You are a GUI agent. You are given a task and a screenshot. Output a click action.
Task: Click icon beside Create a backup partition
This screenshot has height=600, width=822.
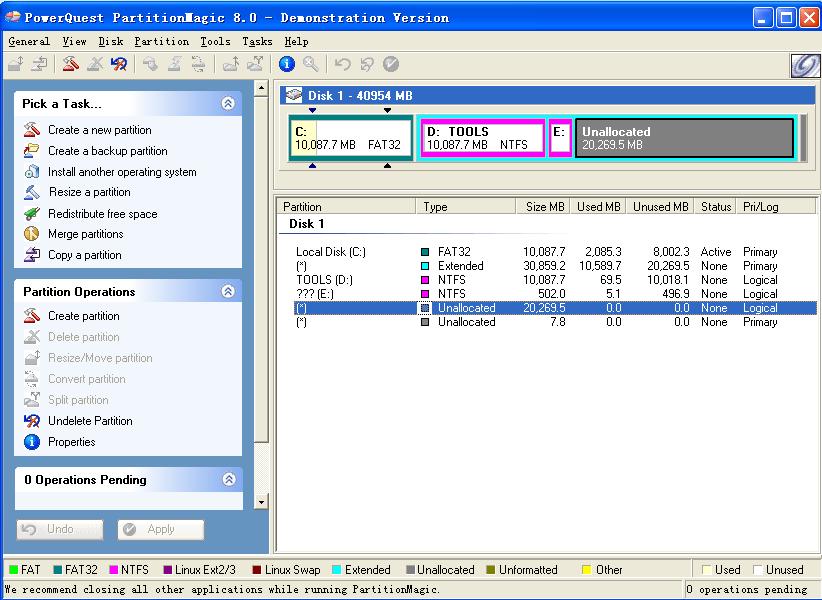coord(32,150)
